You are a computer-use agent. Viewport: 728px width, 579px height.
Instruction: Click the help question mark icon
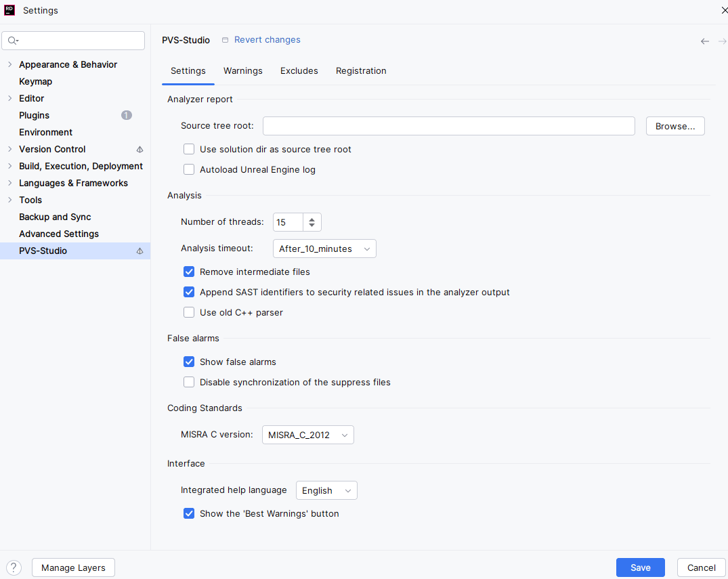(x=14, y=567)
